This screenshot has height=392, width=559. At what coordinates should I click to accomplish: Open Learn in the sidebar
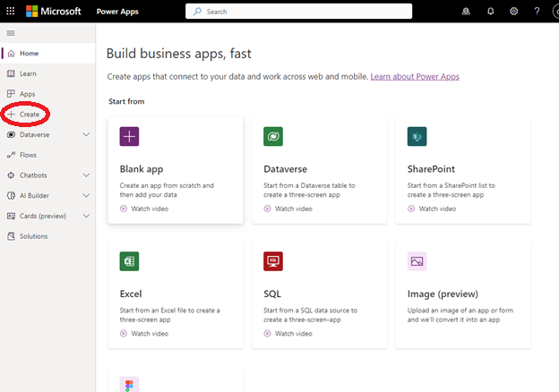click(47, 73)
